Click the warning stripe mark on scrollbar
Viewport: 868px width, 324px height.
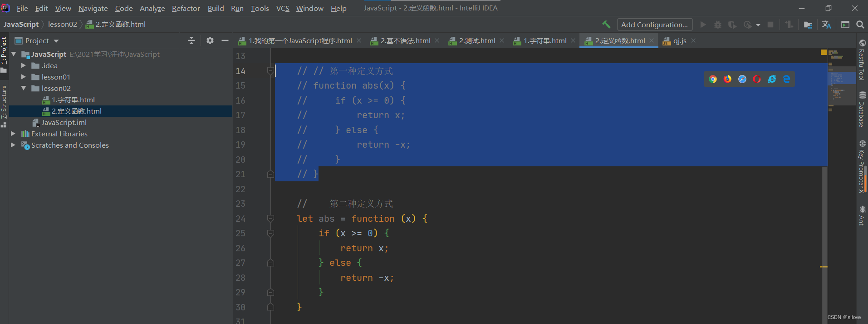click(824, 267)
